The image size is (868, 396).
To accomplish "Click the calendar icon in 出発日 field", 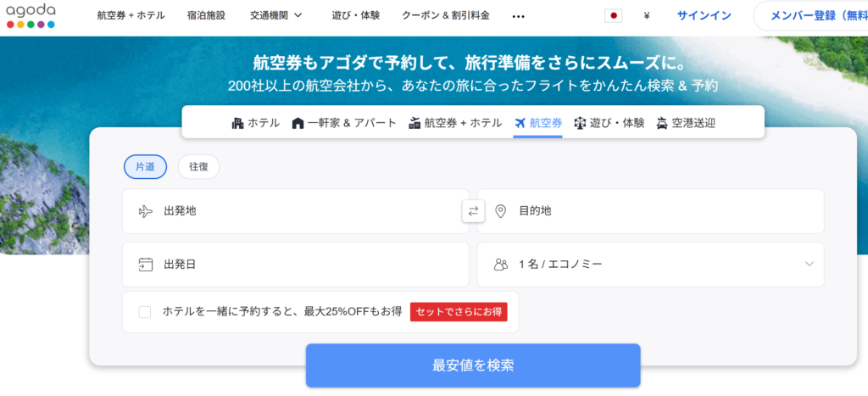I will 145,265.
